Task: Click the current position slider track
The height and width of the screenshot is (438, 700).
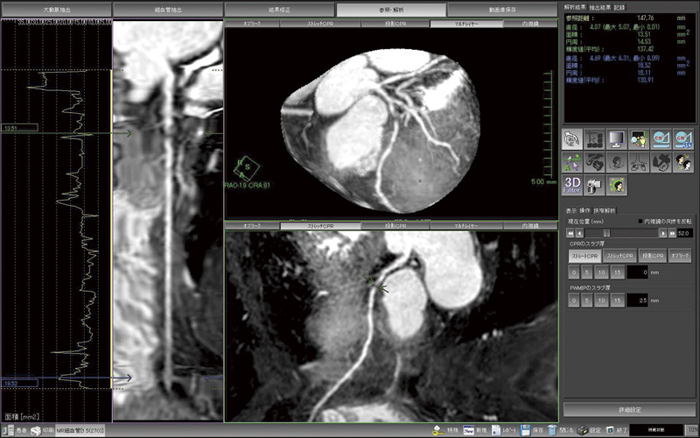Action: (620, 233)
